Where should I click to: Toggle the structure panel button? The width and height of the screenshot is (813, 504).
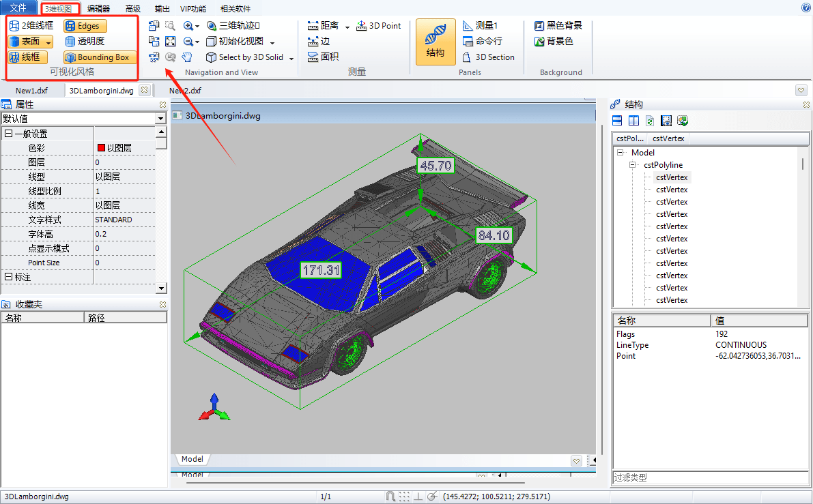click(436, 42)
